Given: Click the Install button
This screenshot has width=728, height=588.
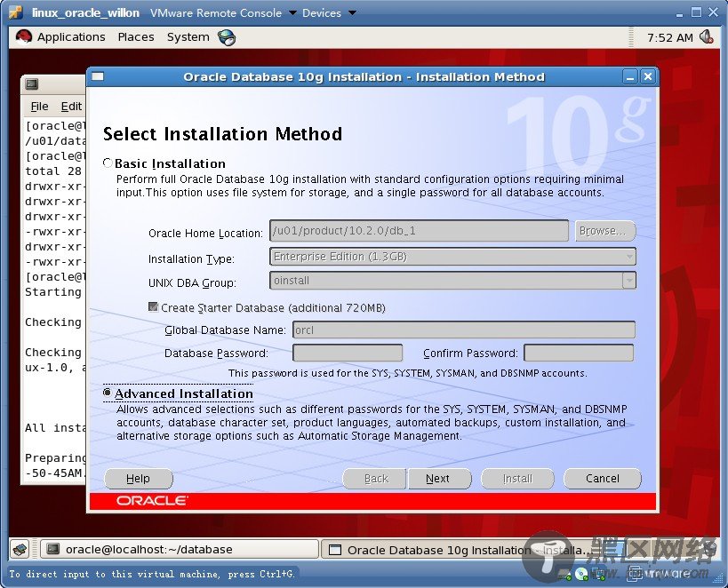Looking at the screenshot, I should click(517, 479).
